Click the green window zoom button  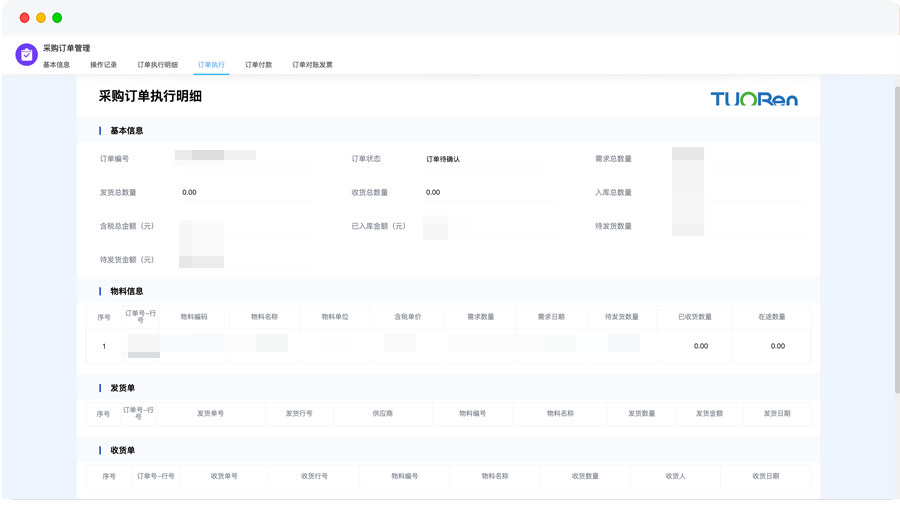pyautogui.click(x=57, y=18)
